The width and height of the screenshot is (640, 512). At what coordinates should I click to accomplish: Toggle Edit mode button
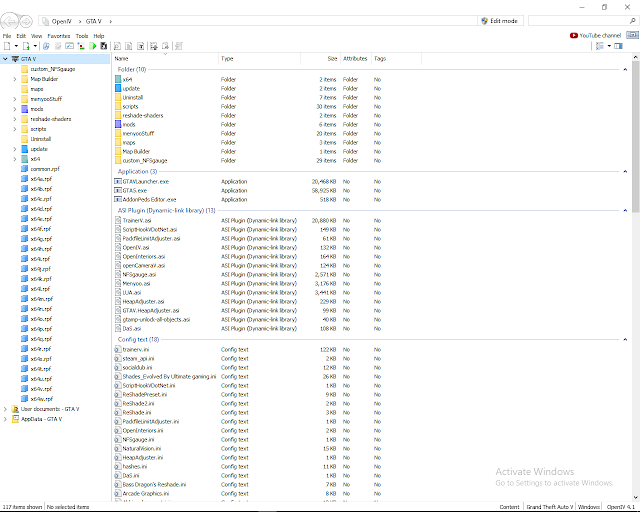click(x=499, y=21)
